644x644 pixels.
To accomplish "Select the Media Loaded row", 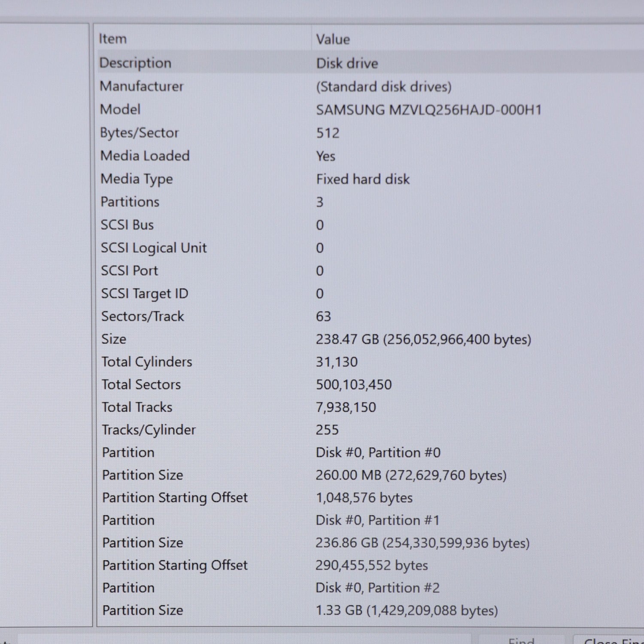I will coord(145,156).
